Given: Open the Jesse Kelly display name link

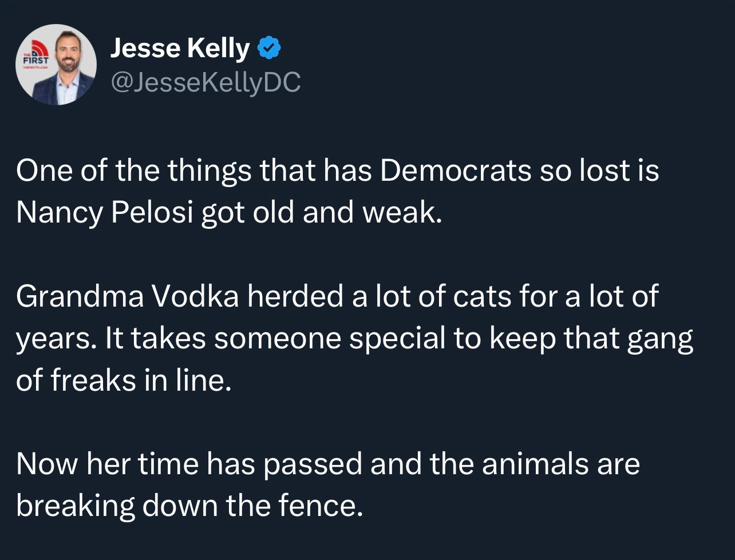Looking at the screenshot, I should click(x=180, y=49).
